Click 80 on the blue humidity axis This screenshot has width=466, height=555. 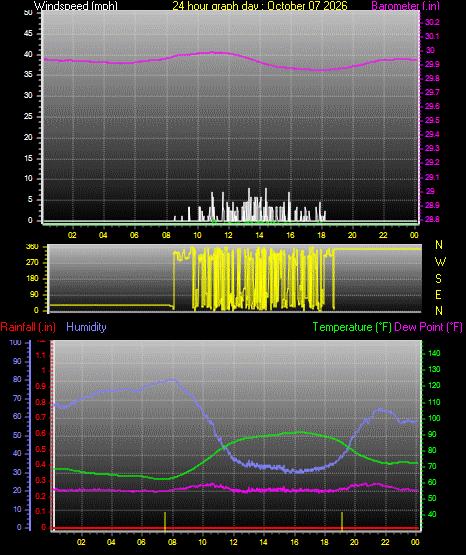click(17, 379)
